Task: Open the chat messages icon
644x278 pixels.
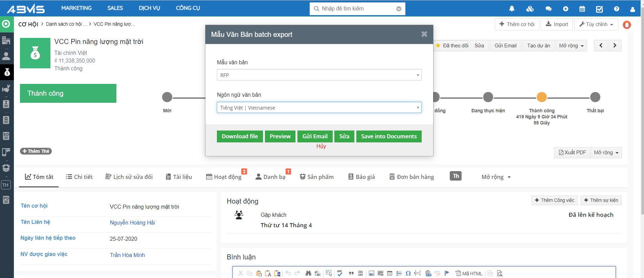Action: point(549,9)
